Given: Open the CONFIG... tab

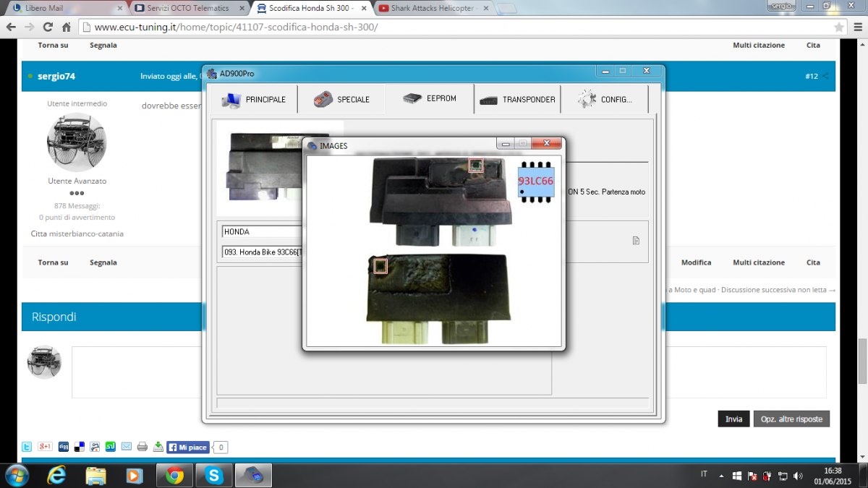Looking at the screenshot, I should (605, 100).
